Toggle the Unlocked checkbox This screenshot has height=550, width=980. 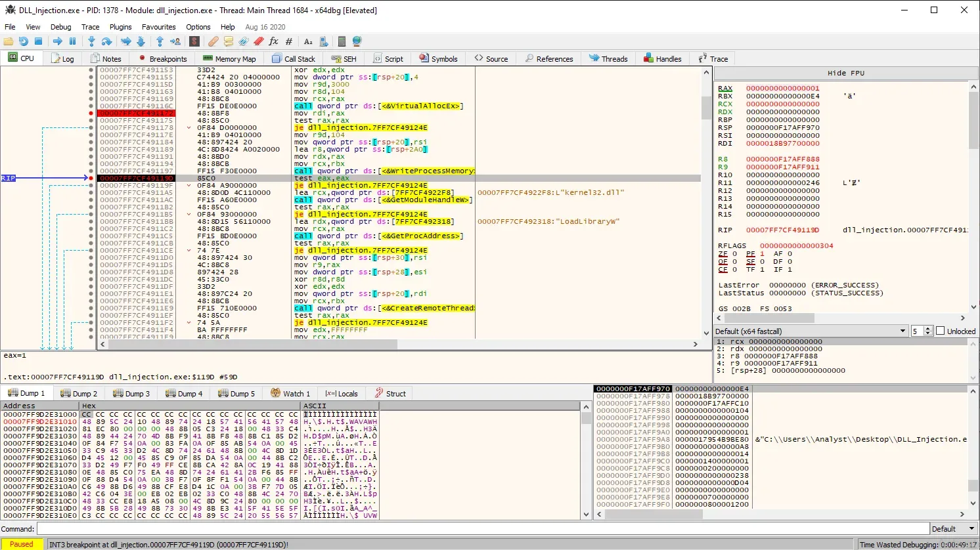(940, 331)
